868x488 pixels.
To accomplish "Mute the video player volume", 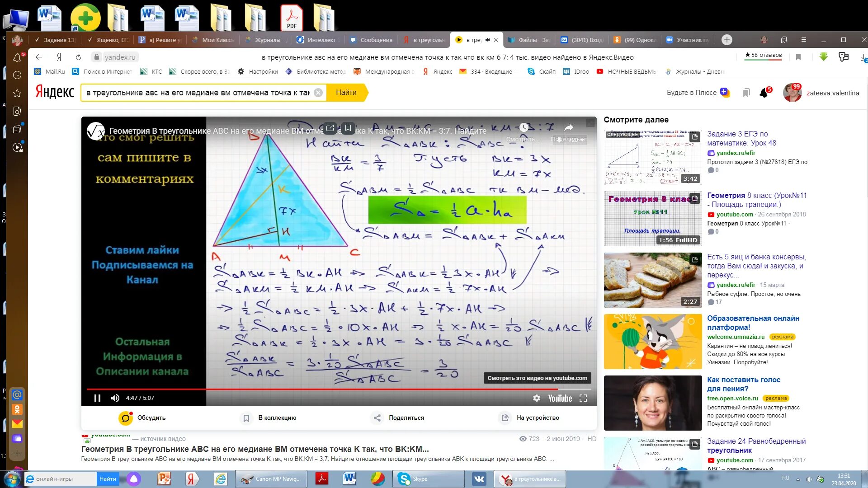I will 115,398.
